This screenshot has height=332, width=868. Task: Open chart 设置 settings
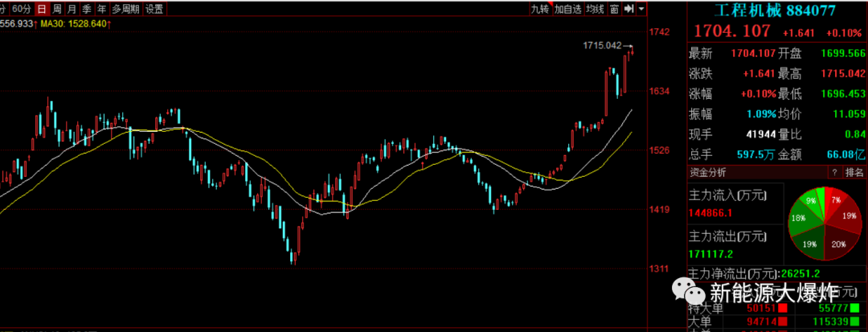tap(155, 9)
